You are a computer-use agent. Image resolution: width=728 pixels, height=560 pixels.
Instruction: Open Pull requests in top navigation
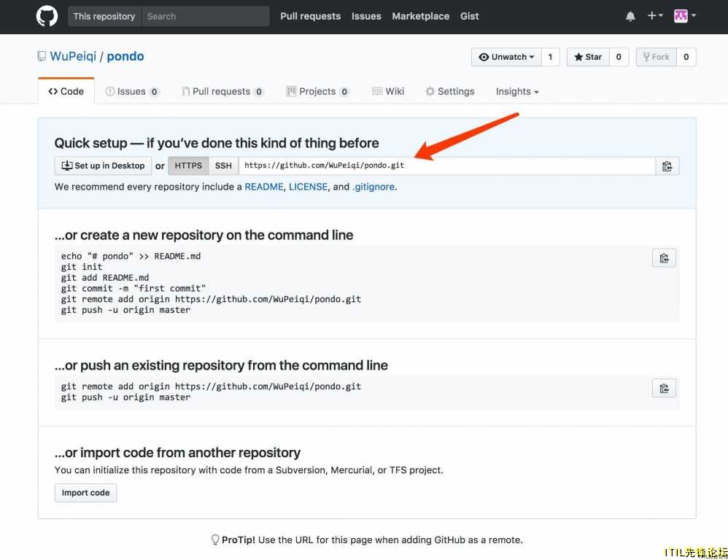pyautogui.click(x=311, y=16)
